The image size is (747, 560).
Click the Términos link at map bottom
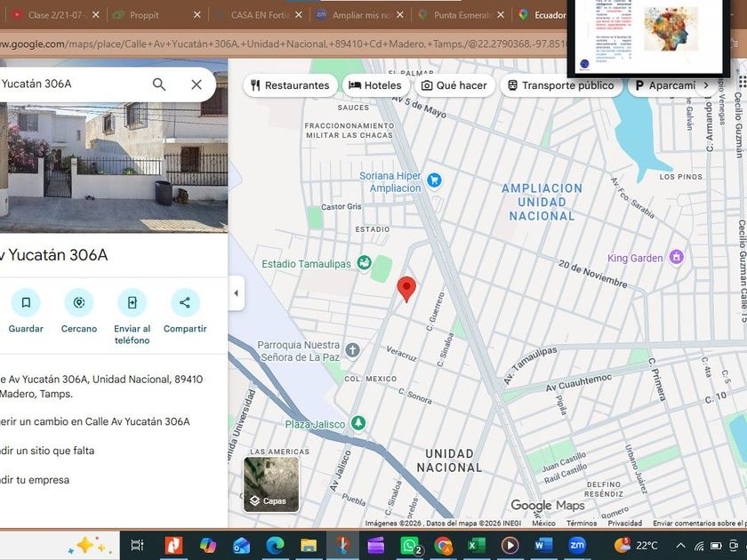(582, 523)
